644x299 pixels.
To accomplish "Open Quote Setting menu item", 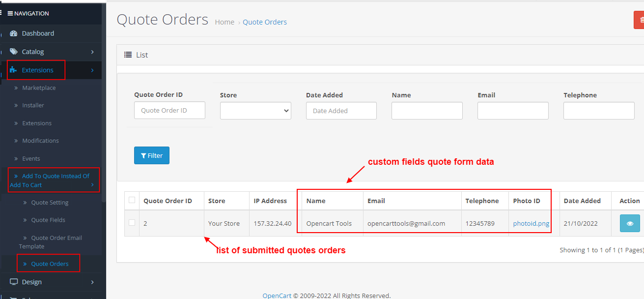I will point(49,202).
